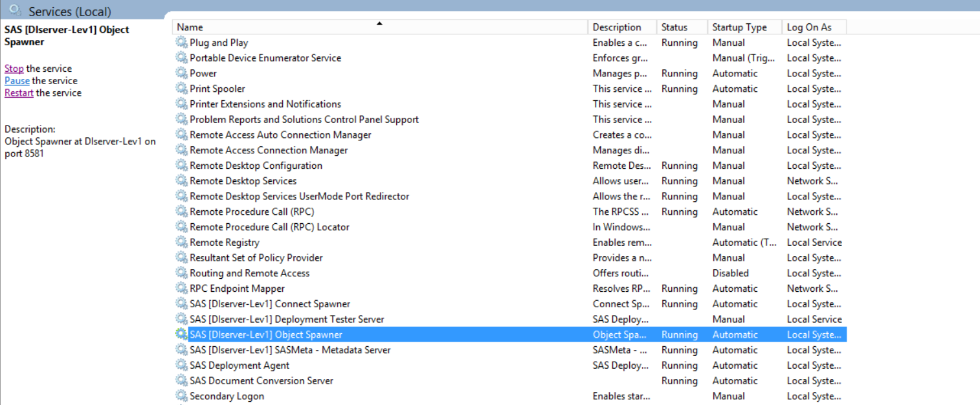Stop the Object Spawner service

[14, 68]
